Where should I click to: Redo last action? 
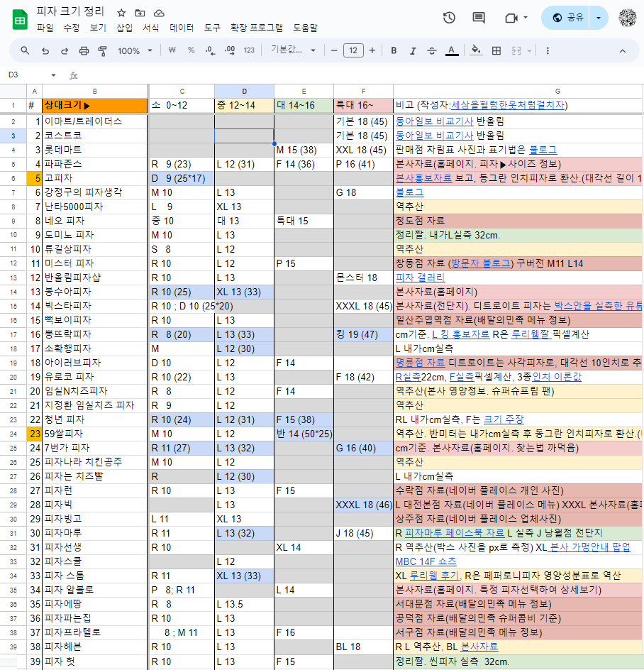[x=65, y=51]
